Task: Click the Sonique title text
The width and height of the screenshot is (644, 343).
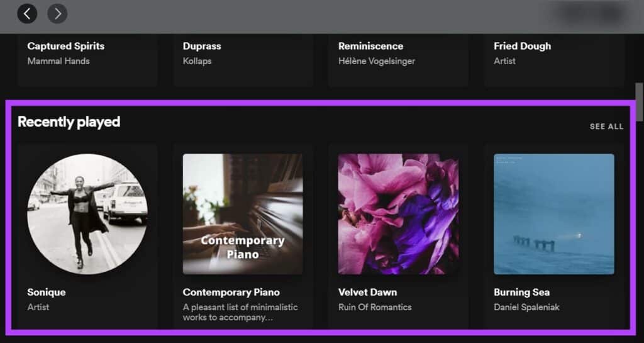Action: tap(47, 293)
